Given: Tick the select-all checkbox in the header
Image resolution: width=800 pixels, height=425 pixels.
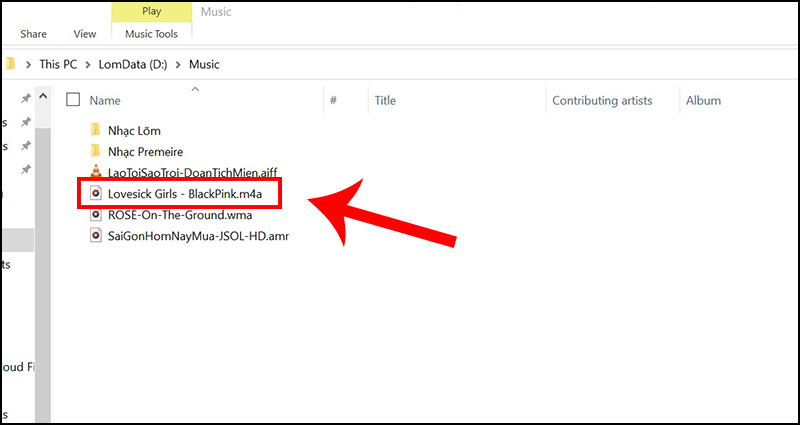Looking at the screenshot, I should click(73, 99).
